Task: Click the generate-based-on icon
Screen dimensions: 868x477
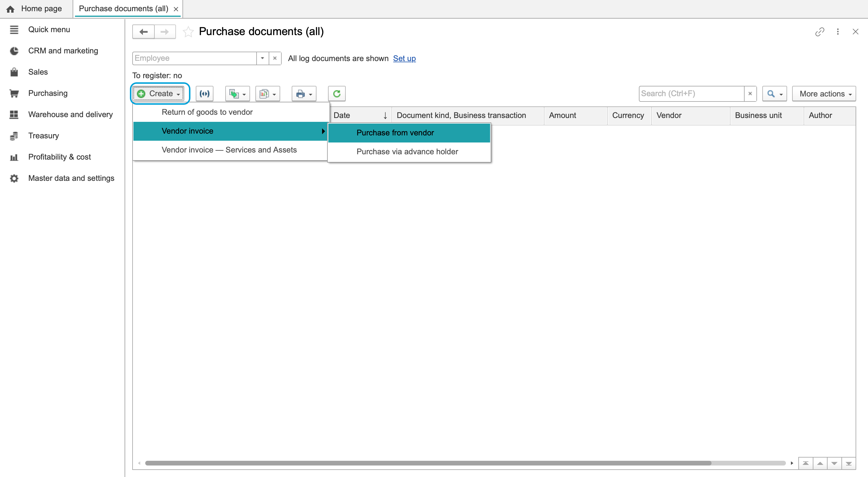Action: click(237, 94)
